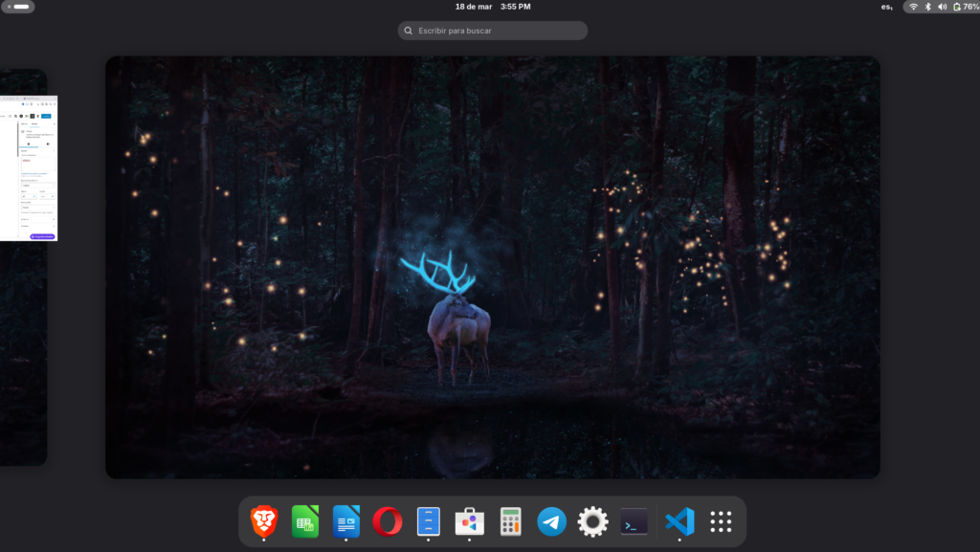Image resolution: width=980 pixels, height=552 pixels.
Task: Open the 'es' keyboard layout selector
Action: click(885, 7)
